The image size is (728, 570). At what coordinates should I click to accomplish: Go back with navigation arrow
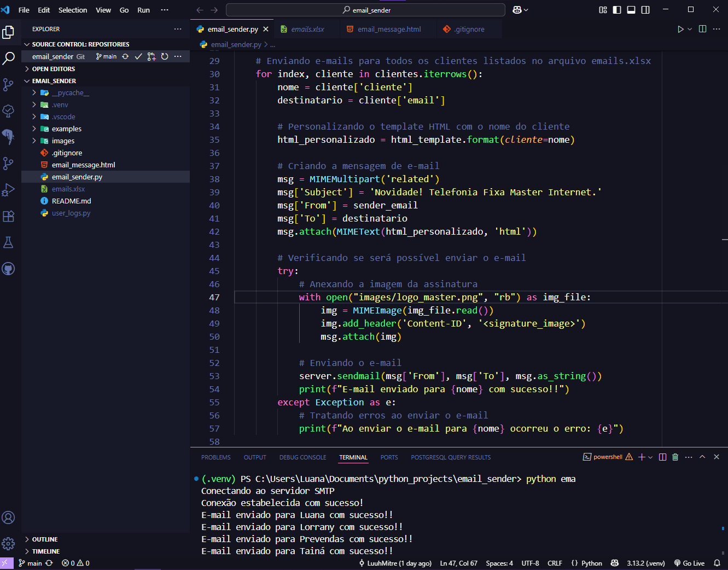point(200,10)
